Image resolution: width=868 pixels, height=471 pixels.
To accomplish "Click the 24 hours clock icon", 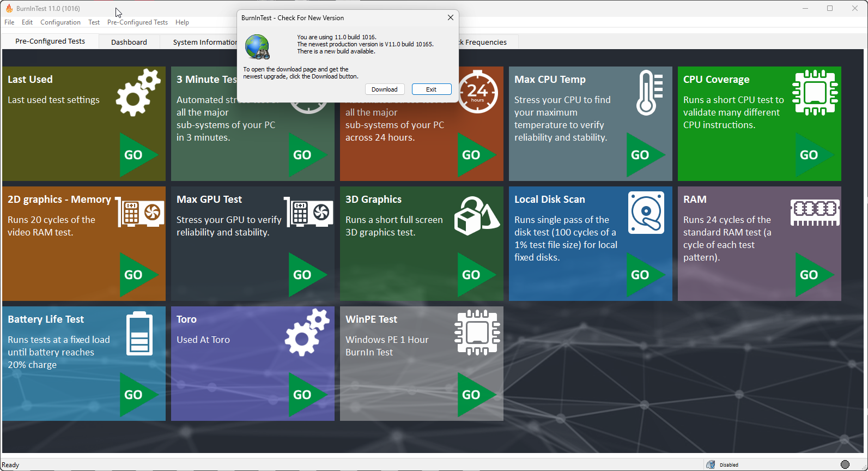I will (478, 92).
